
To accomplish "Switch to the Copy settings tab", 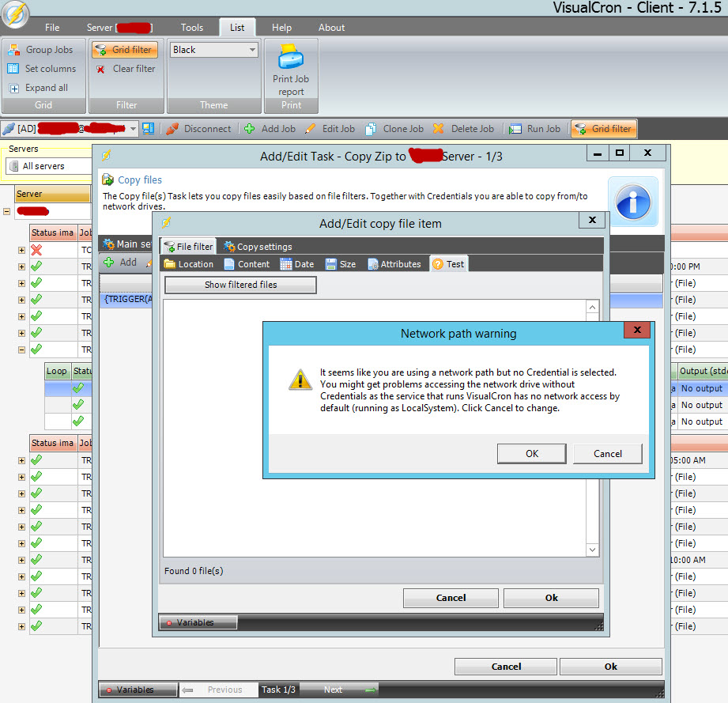I will click(258, 247).
